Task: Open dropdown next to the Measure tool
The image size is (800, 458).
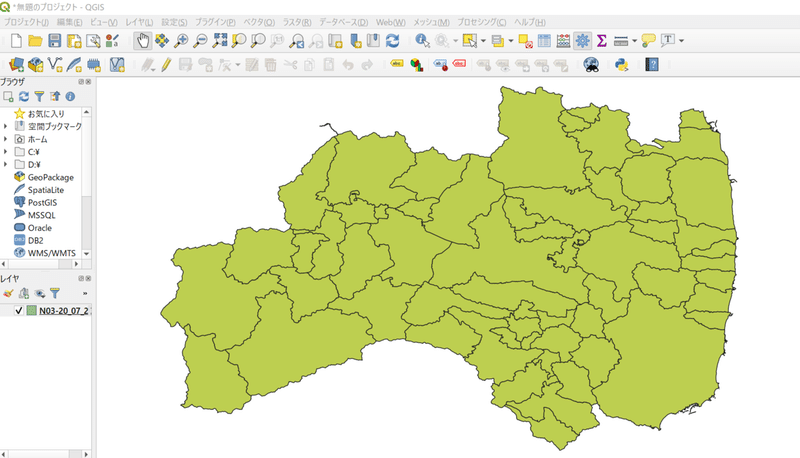Action: pos(635,41)
